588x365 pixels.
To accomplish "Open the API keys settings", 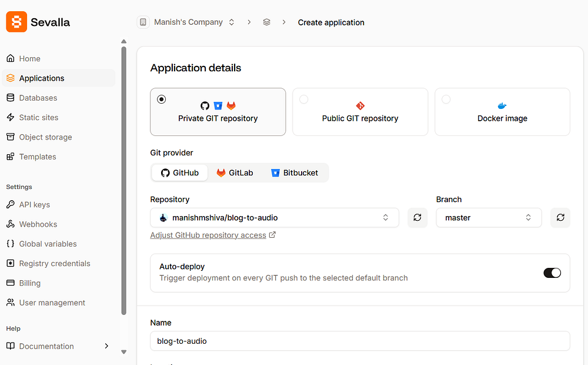I will [34, 204].
